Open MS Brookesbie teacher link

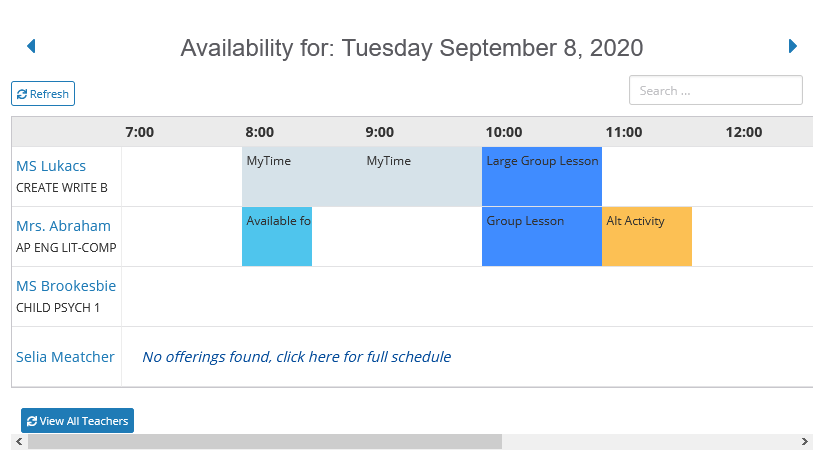pyautogui.click(x=66, y=286)
